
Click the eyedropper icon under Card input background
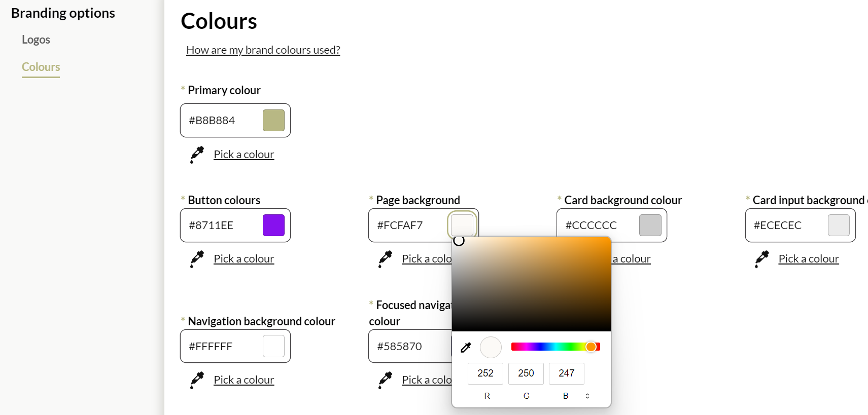(x=761, y=259)
